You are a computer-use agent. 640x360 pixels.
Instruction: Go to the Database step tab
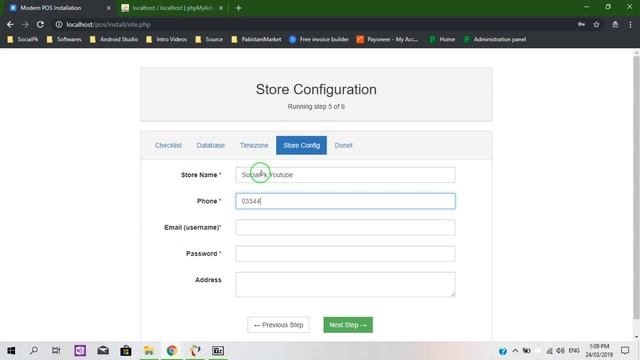click(211, 145)
